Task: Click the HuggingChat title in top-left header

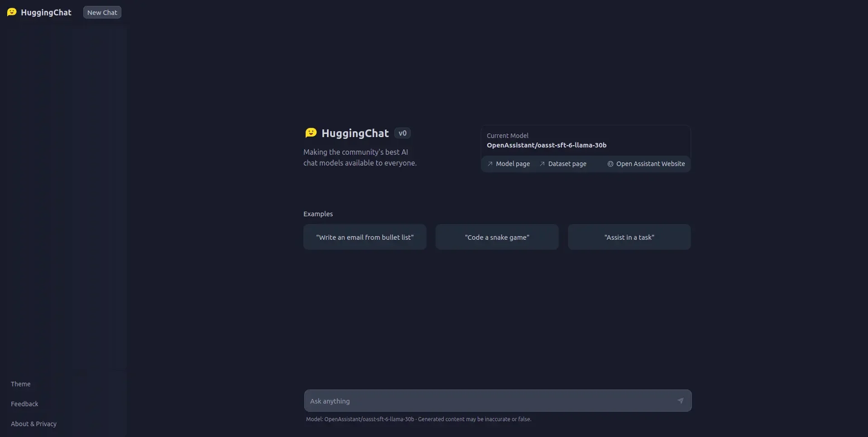Action: tap(46, 13)
